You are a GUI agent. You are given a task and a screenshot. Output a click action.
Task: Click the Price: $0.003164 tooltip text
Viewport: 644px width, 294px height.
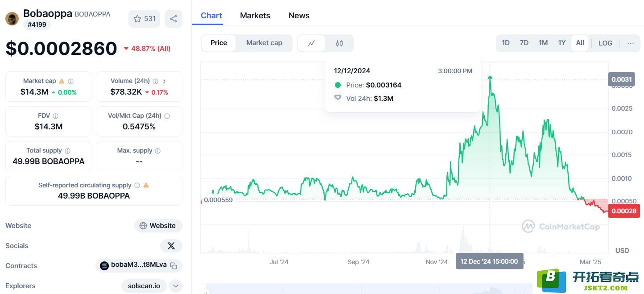point(374,85)
